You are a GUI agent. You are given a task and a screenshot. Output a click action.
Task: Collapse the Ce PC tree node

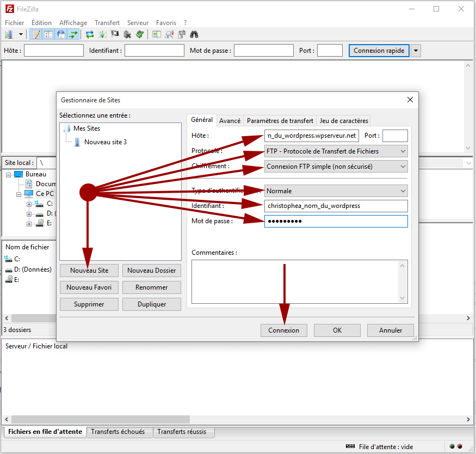click(x=19, y=194)
